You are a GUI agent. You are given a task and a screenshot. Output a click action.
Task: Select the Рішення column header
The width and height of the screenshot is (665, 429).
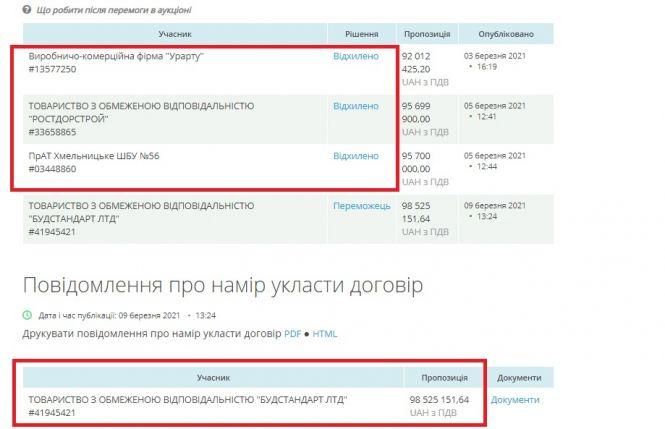click(362, 34)
